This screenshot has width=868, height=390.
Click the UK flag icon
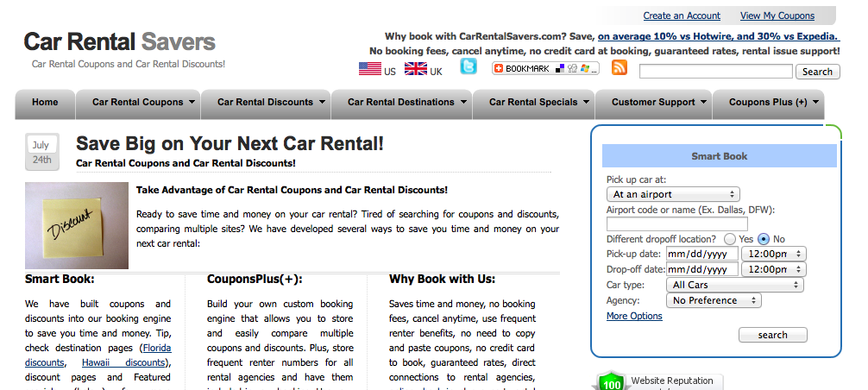pyautogui.click(x=416, y=69)
